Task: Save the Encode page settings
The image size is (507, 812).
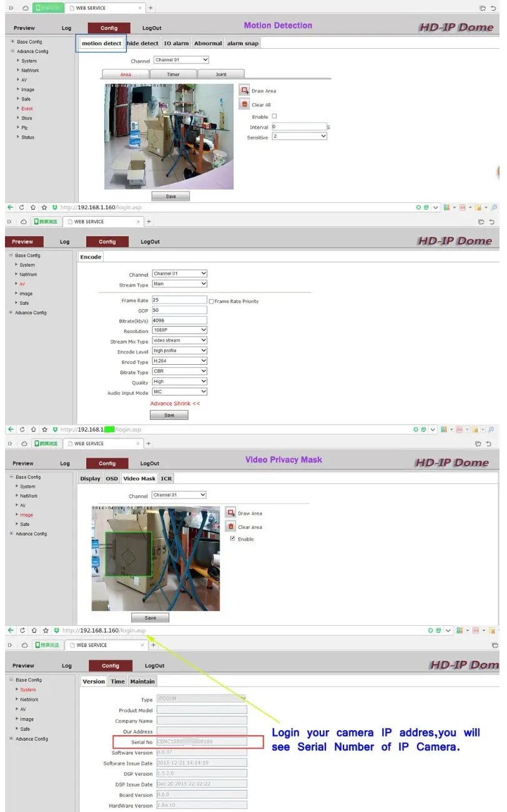Action: tap(169, 415)
